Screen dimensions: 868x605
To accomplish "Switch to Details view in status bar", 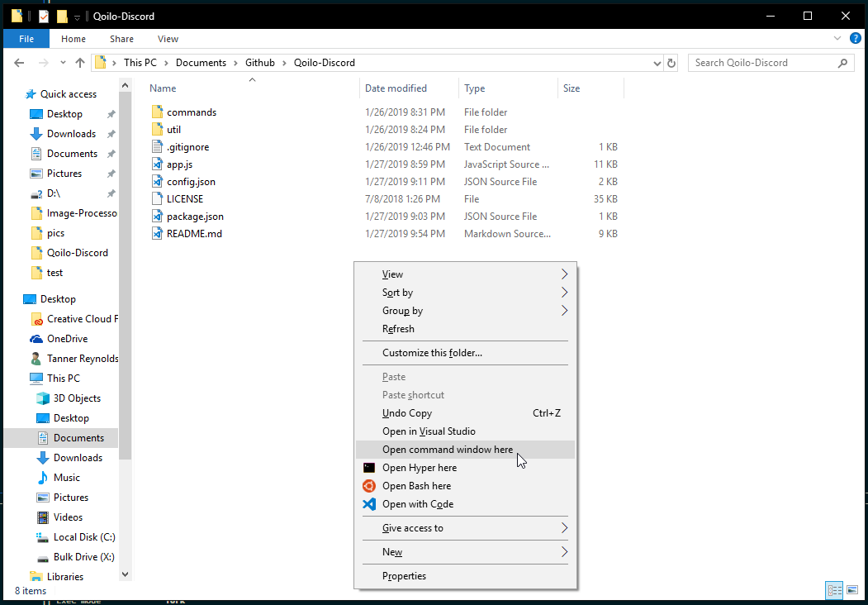I will click(834, 591).
